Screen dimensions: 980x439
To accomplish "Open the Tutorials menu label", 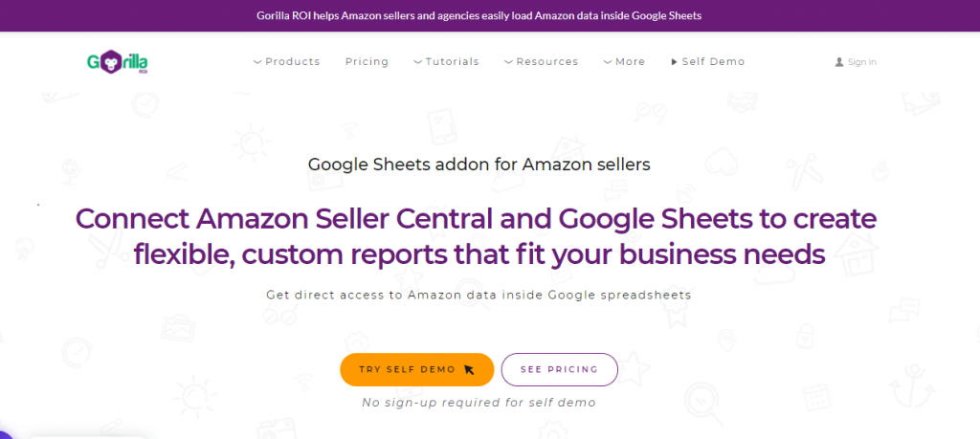I will point(452,62).
